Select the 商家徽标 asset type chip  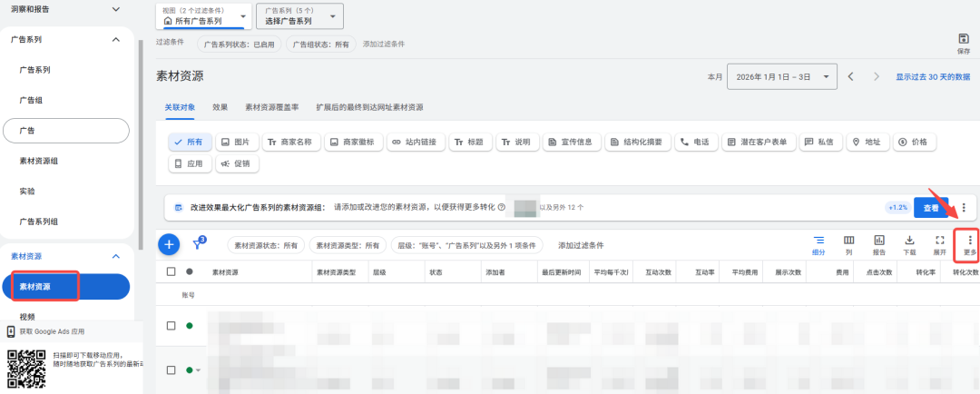click(353, 142)
